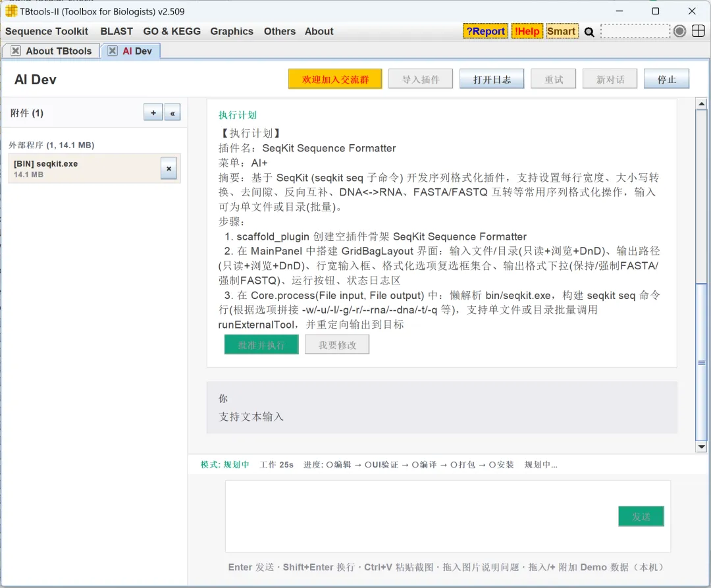711x588 pixels.
Task: Switch to the AI Dev tab
Action: tap(137, 51)
